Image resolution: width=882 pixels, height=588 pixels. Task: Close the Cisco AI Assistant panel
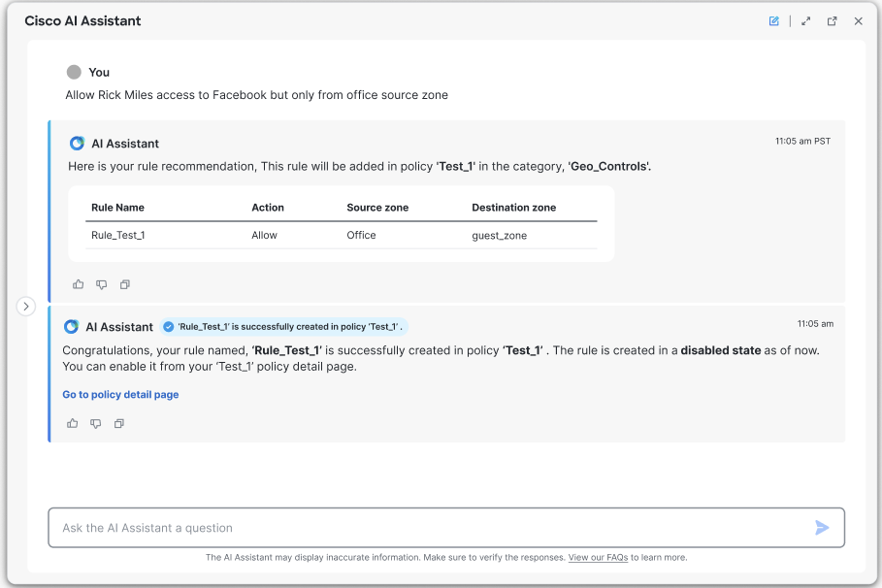tap(859, 20)
